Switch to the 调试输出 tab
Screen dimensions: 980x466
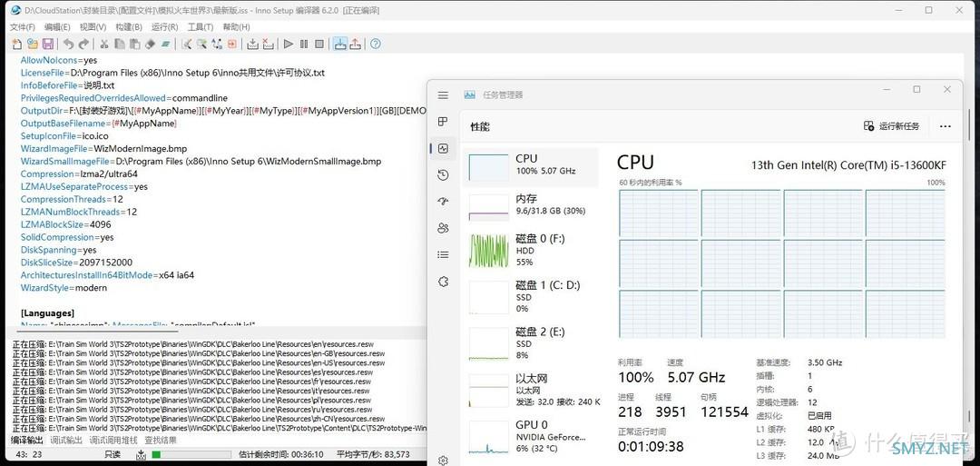tap(67, 441)
